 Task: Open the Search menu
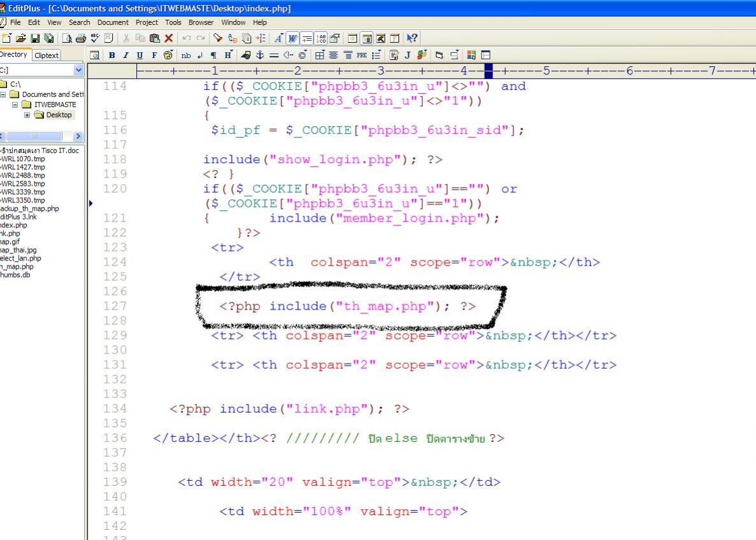pyautogui.click(x=79, y=22)
